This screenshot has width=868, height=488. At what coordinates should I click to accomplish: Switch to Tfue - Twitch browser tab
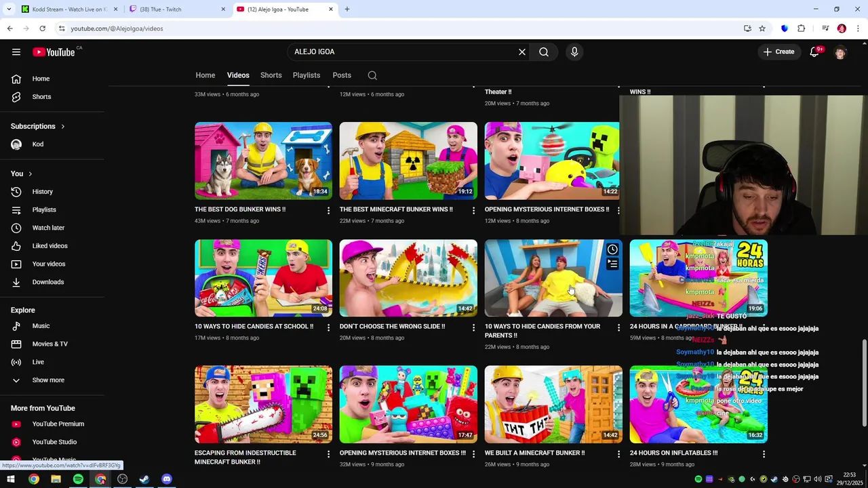(176, 9)
